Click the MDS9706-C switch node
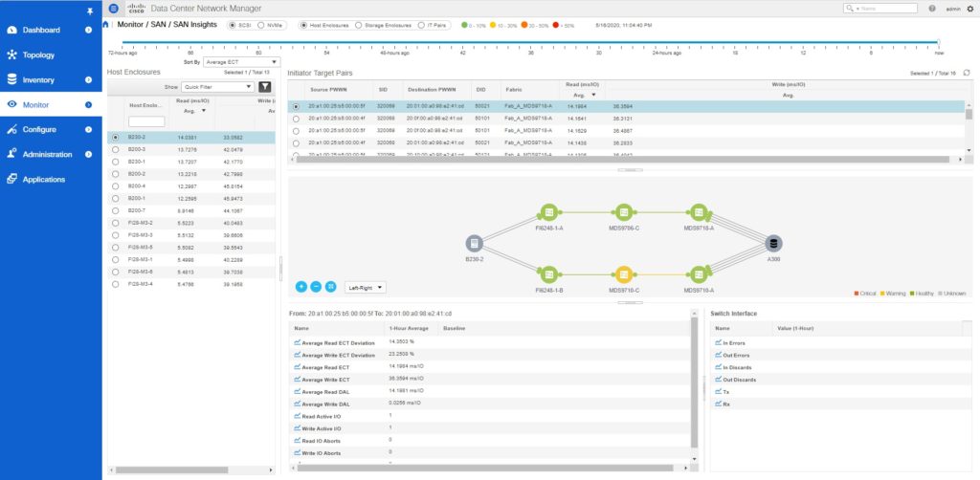This screenshot has width=980, height=480. [624, 213]
